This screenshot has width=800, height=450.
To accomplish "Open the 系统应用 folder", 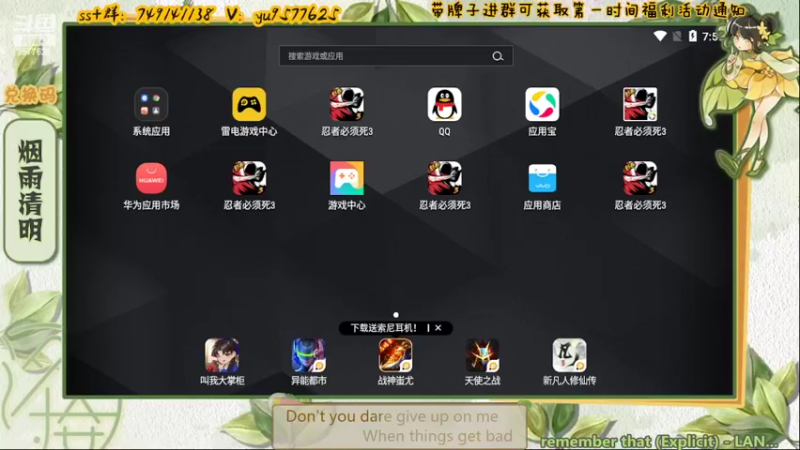I will point(151,105).
